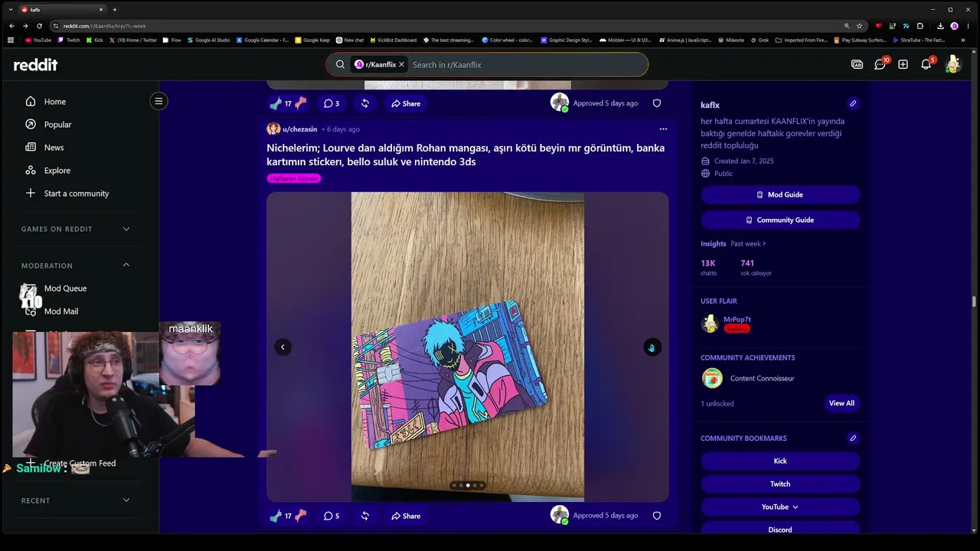Open chezasin's user avatar
Viewport: 980px width, 551px height.
tap(273, 129)
